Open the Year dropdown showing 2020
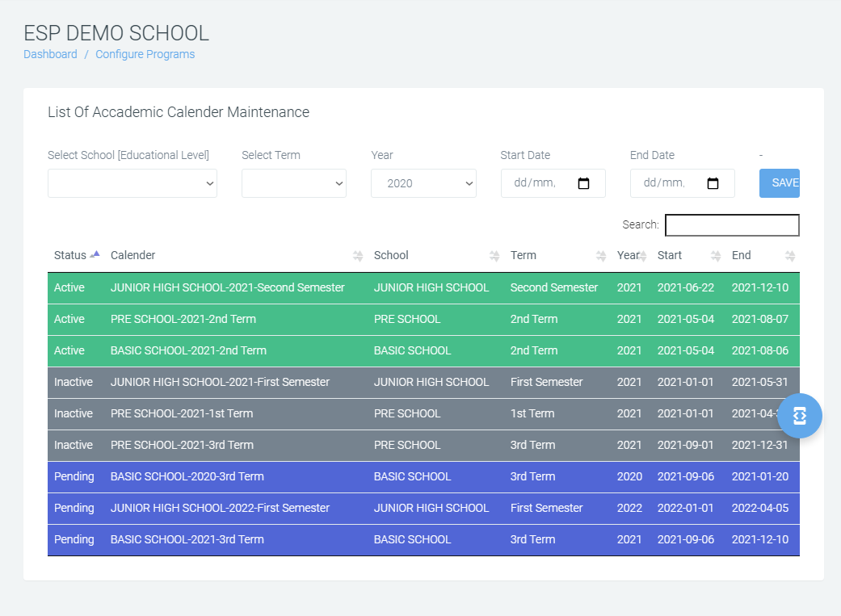This screenshot has width=841, height=616. tap(423, 183)
